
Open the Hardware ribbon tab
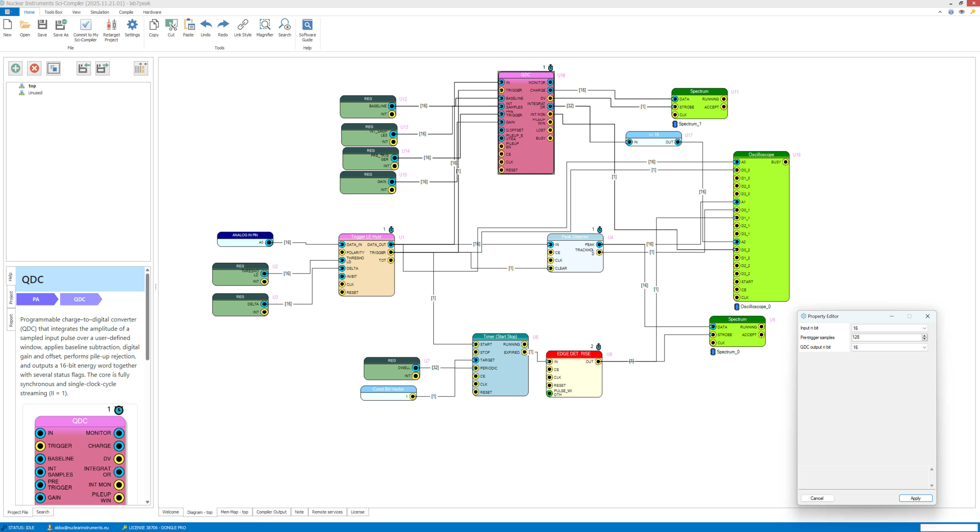pyautogui.click(x=152, y=12)
